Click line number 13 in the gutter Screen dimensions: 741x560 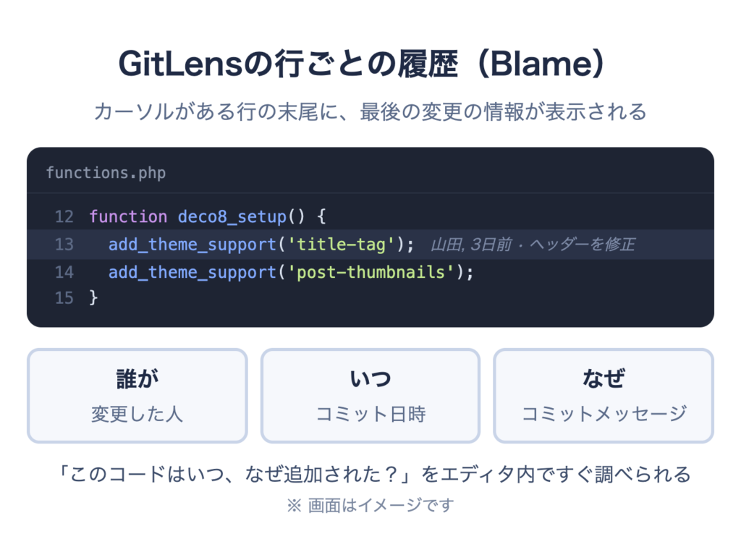pos(64,245)
